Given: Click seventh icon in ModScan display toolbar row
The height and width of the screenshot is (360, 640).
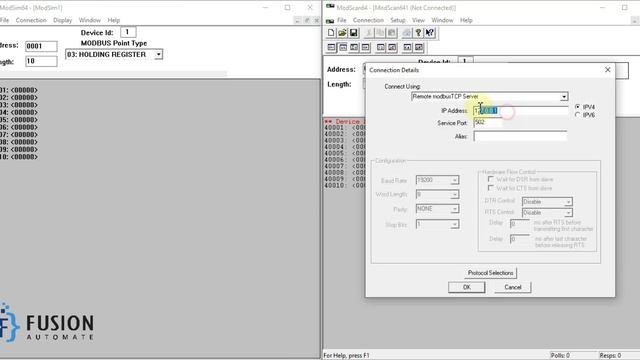Looking at the screenshot, I should pos(407,48).
